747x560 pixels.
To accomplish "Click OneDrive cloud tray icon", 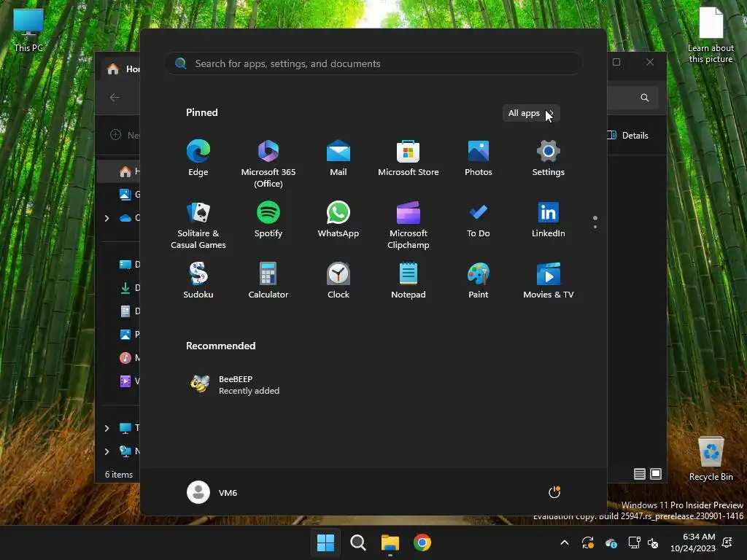I will tap(611, 542).
